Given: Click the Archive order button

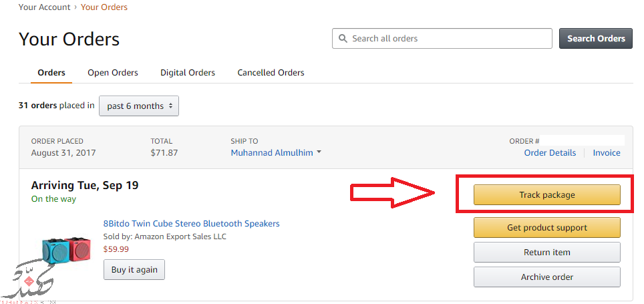Looking at the screenshot, I should [547, 277].
